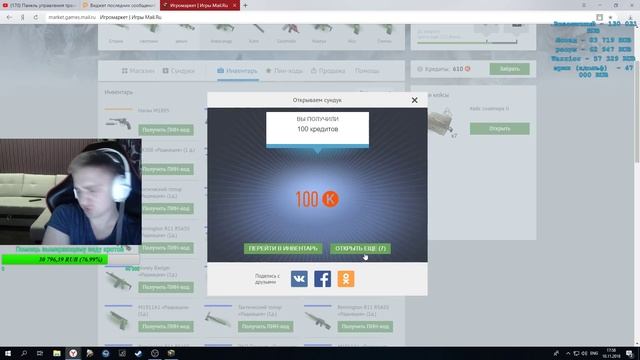Viewport: 640px width, 360px height.
Task: Close the "Открываем сундук" chest dialog
Action: (x=414, y=100)
